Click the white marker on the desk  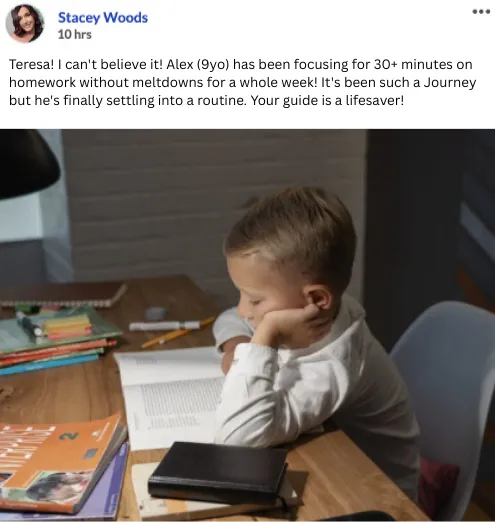point(164,325)
